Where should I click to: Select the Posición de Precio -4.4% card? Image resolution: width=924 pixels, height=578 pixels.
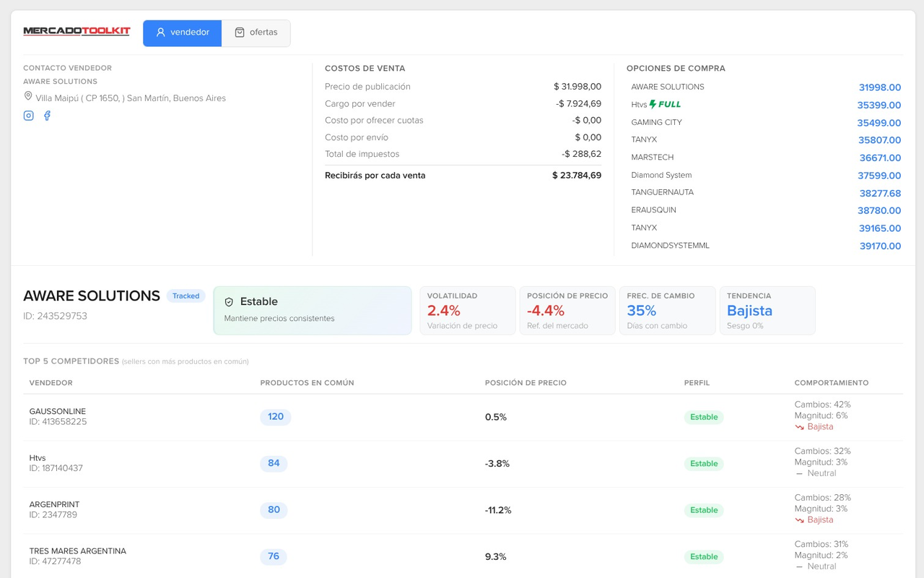[567, 311]
